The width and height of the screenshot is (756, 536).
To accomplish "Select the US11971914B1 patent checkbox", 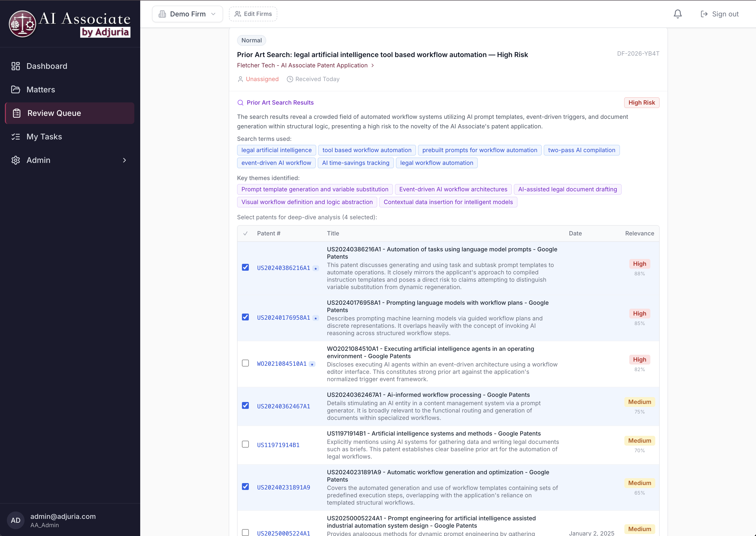I will [x=245, y=444].
